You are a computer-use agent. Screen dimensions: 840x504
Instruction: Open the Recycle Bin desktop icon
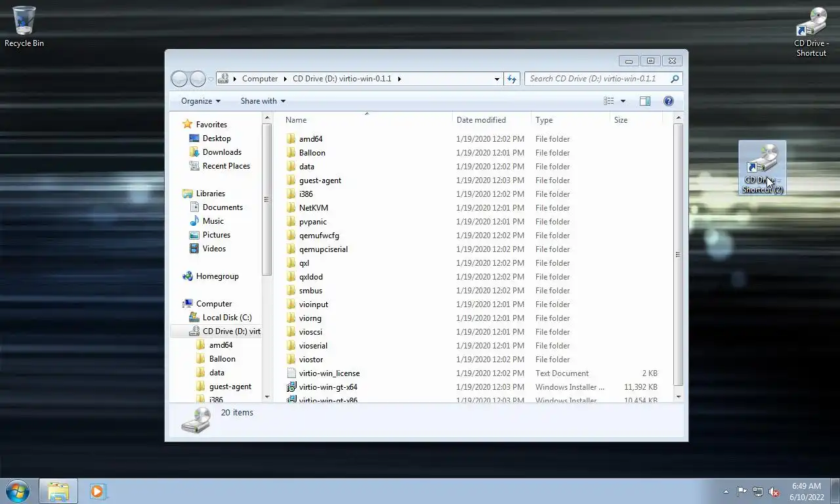[24, 26]
